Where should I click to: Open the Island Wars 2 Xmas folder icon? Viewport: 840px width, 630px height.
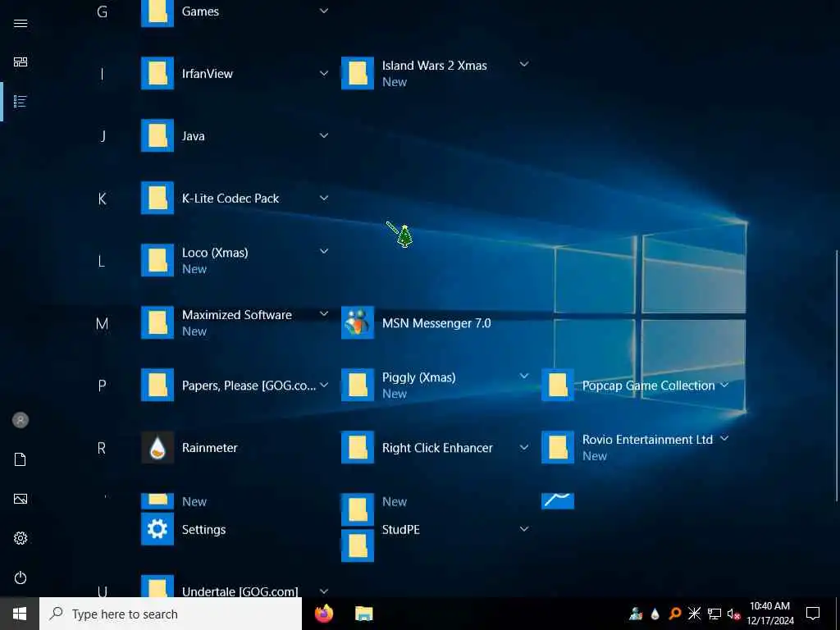point(358,73)
